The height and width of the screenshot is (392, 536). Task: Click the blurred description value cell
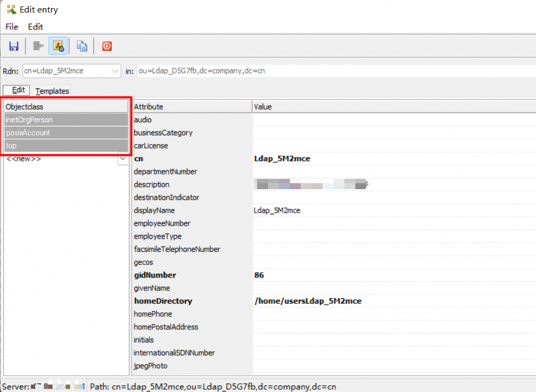311,184
